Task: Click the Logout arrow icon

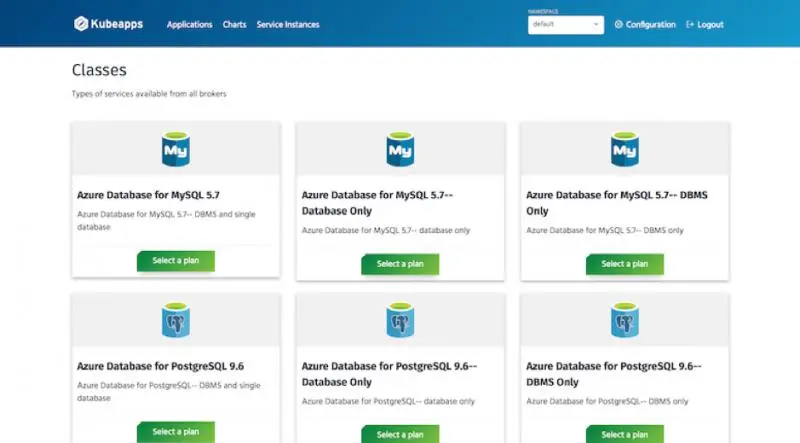Action: (x=690, y=24)
